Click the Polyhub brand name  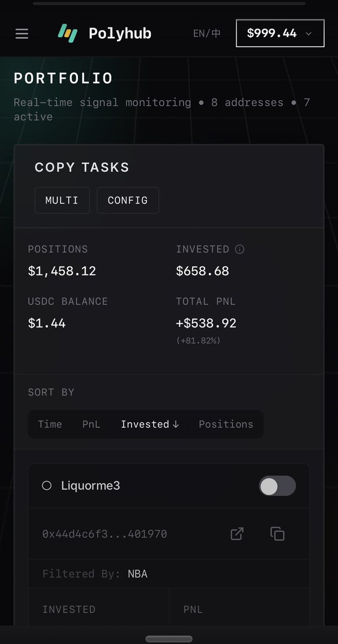pos(120,33)
